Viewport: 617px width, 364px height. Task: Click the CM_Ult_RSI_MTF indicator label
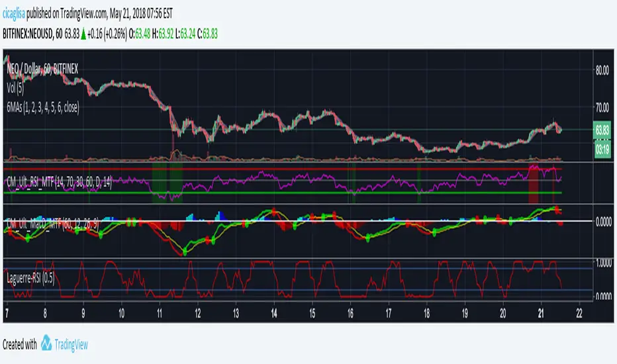tap(59, 182)
